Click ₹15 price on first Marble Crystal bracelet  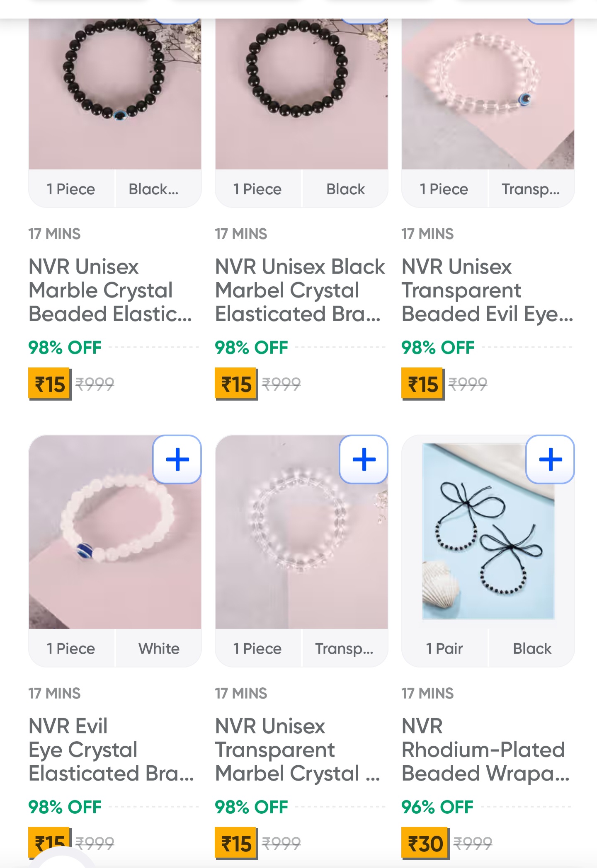click(50, 384)
